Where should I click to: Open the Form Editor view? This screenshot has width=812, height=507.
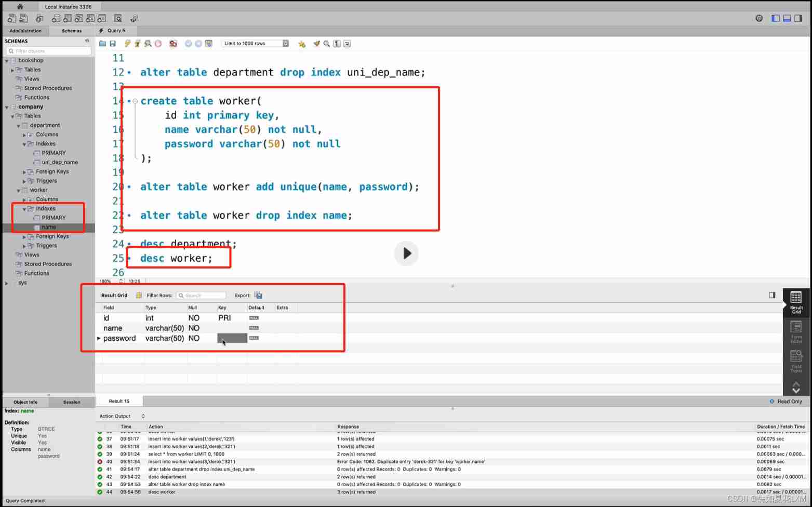796,332
